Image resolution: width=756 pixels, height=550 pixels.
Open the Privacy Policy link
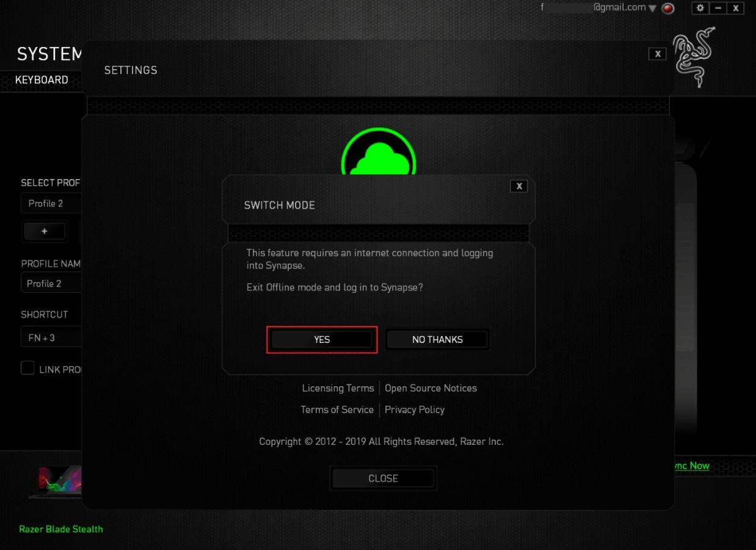click(x=415, y=409)
